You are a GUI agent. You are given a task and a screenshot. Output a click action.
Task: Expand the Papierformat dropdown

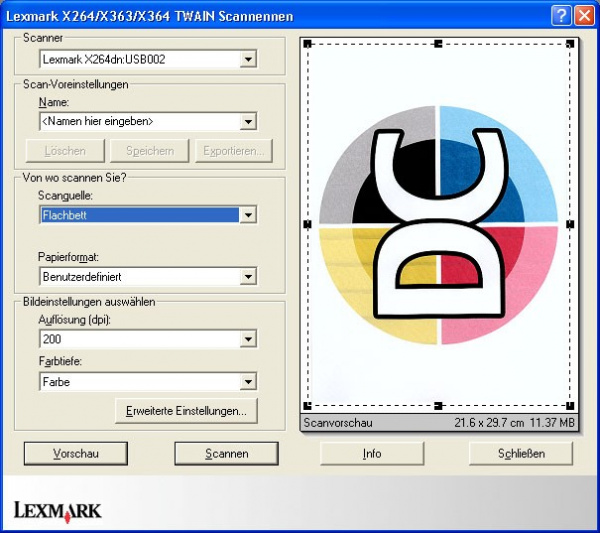tap(248, 276)
